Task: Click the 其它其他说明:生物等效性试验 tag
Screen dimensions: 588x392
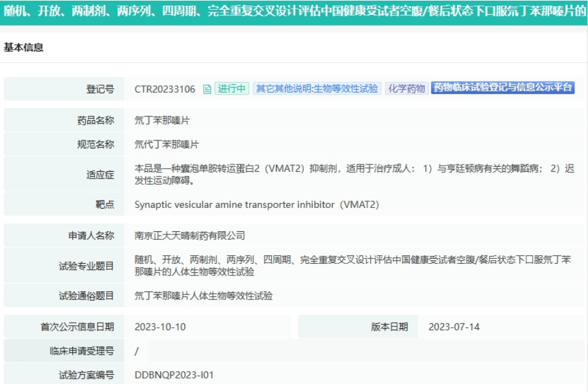Action: point(317,88)
